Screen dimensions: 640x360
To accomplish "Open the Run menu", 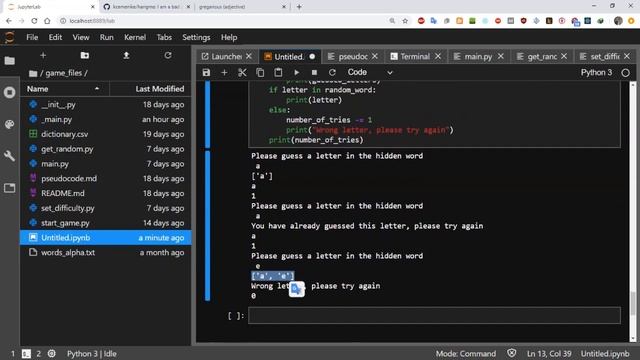I will (x=107, y=38).
